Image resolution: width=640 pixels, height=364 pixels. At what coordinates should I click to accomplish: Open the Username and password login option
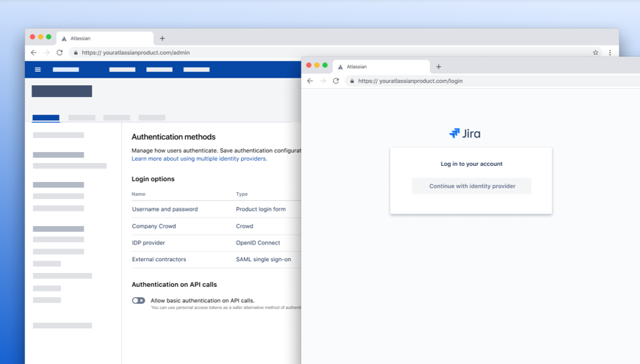pos(165,209)
